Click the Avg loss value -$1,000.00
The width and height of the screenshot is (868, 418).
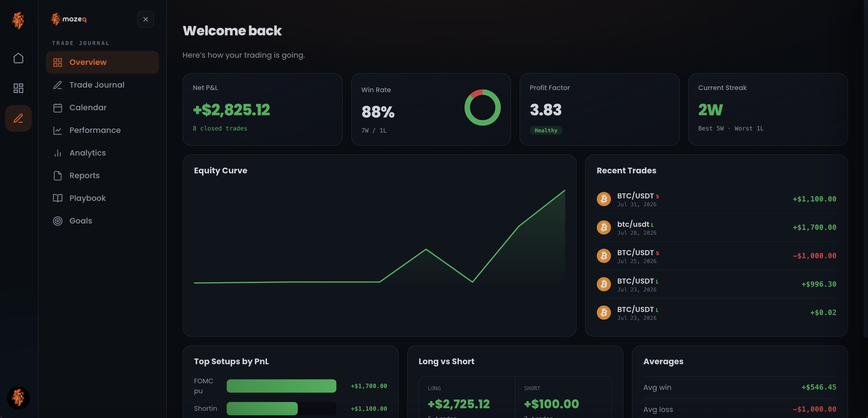coord(814,409)
